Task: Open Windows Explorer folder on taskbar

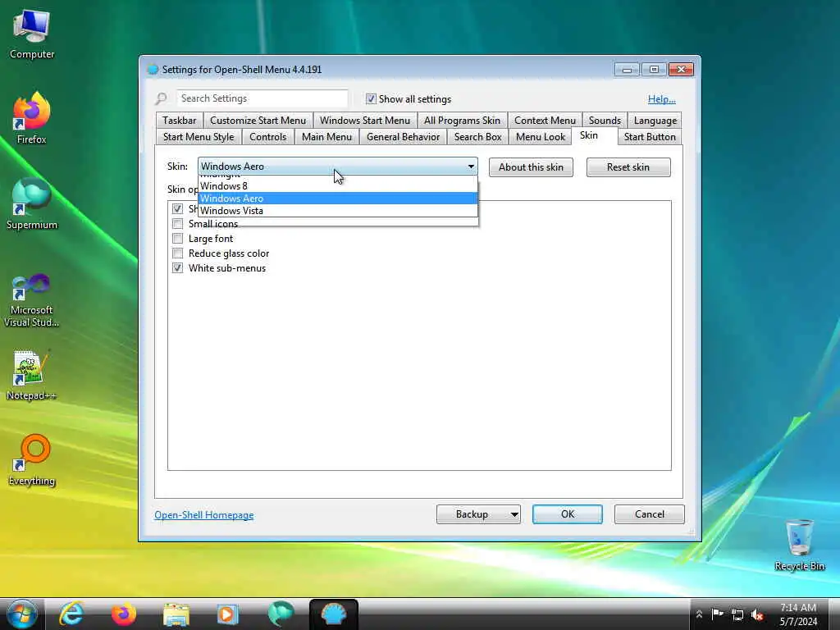Action: (176, 614)
